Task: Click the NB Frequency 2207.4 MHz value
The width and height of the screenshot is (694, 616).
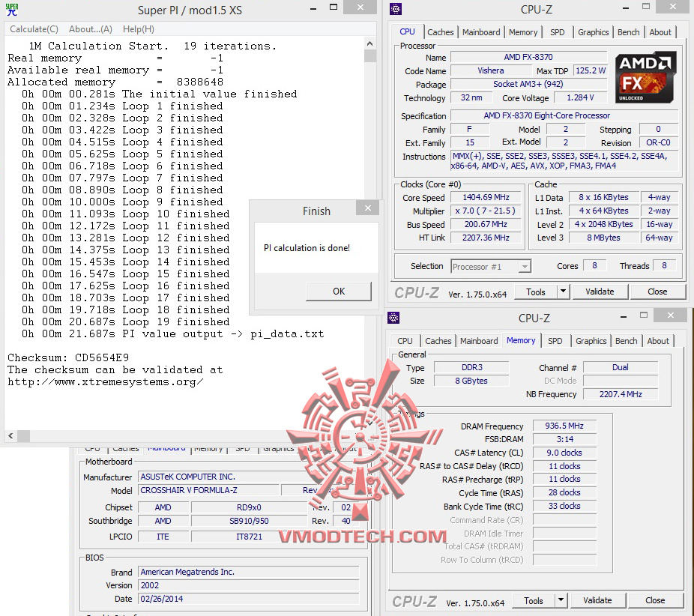Action: pos(621,394)
